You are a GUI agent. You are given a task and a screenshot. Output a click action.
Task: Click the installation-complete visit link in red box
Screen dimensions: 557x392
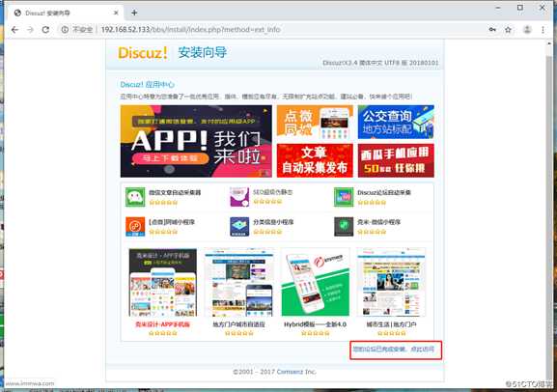[x=394, y=350]
